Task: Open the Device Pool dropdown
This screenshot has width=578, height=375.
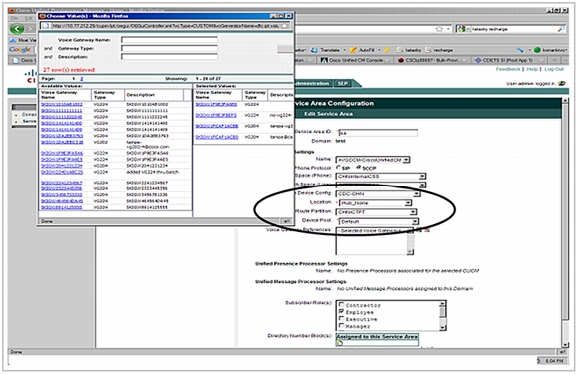Action: (415, 222)
